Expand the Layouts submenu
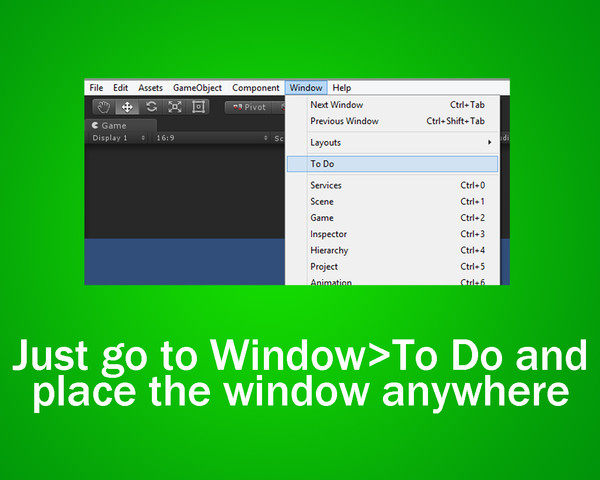This screenshot has height=480, width=600. (393, 142)
